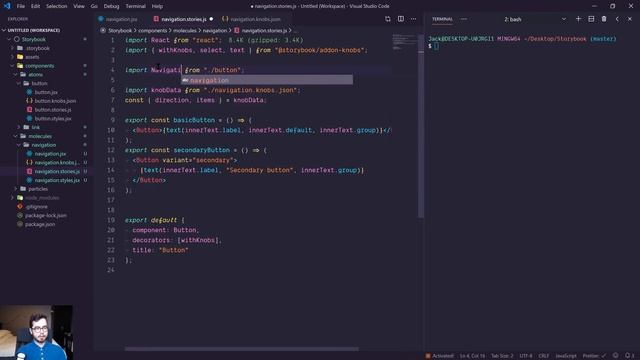Open the File menu
Image resolution: width=640 pixels, height=360 pixels.
[x=21, y=6]
